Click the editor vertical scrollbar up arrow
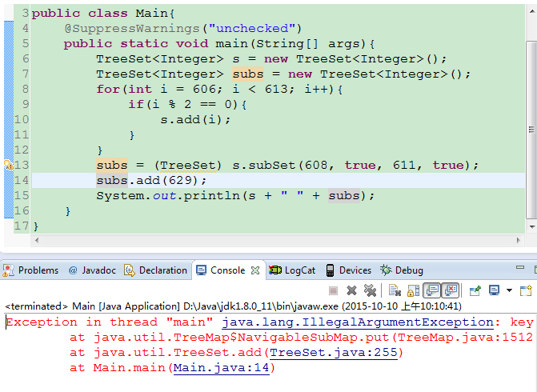This screenshot has height=392, width=537. point(532,11)
